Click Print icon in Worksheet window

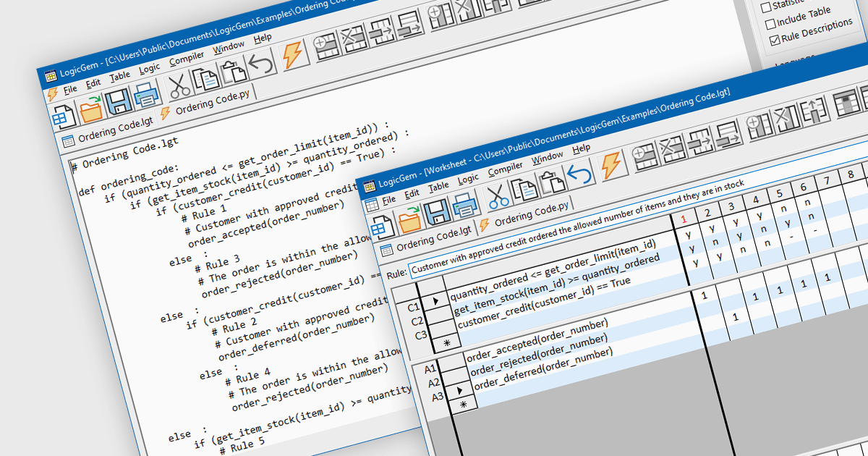(465, 205)
